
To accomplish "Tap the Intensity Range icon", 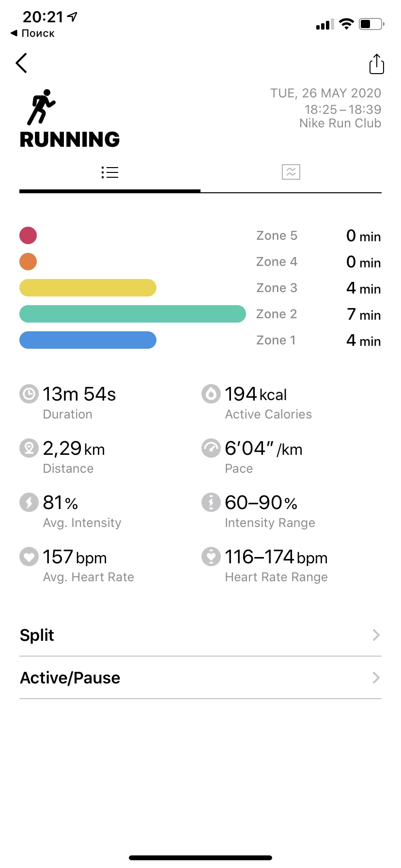I will 211,502.
